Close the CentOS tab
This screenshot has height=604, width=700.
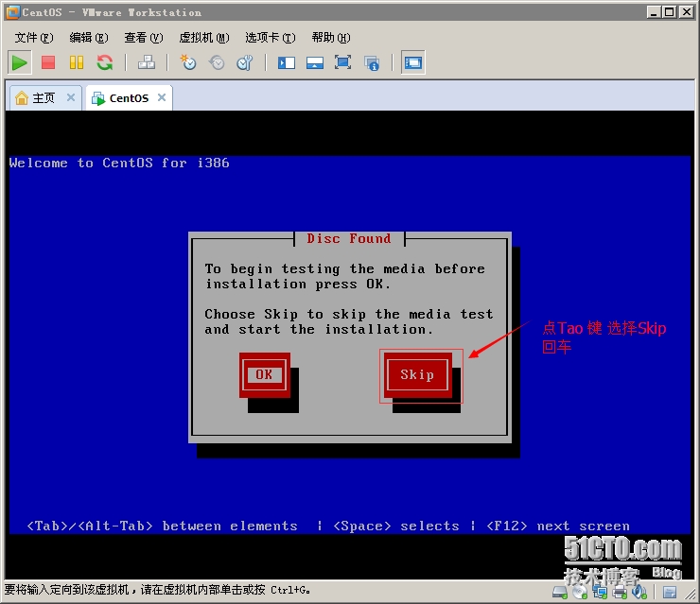(162, 97)
